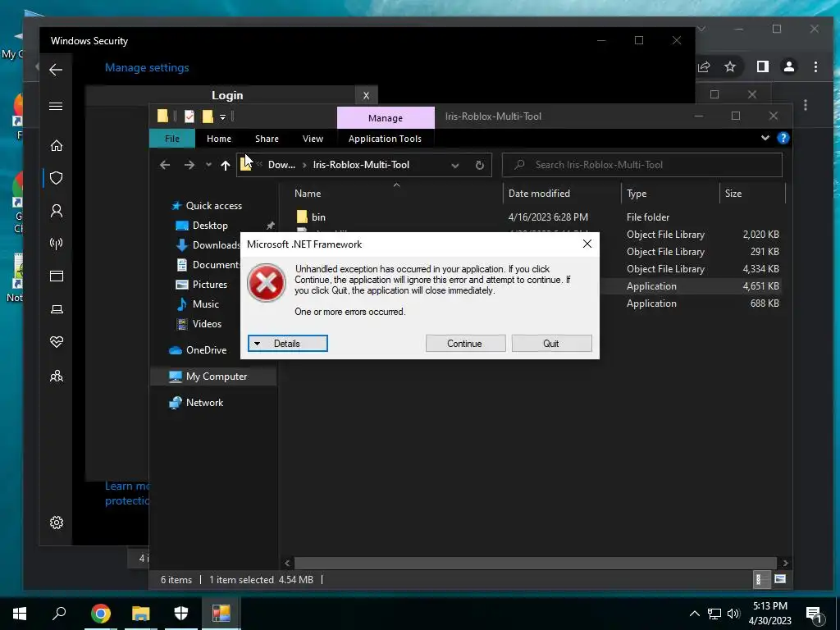840x630 pixels.
Task: Open Chrome from the taskbar
Action: tap(100, 613)
